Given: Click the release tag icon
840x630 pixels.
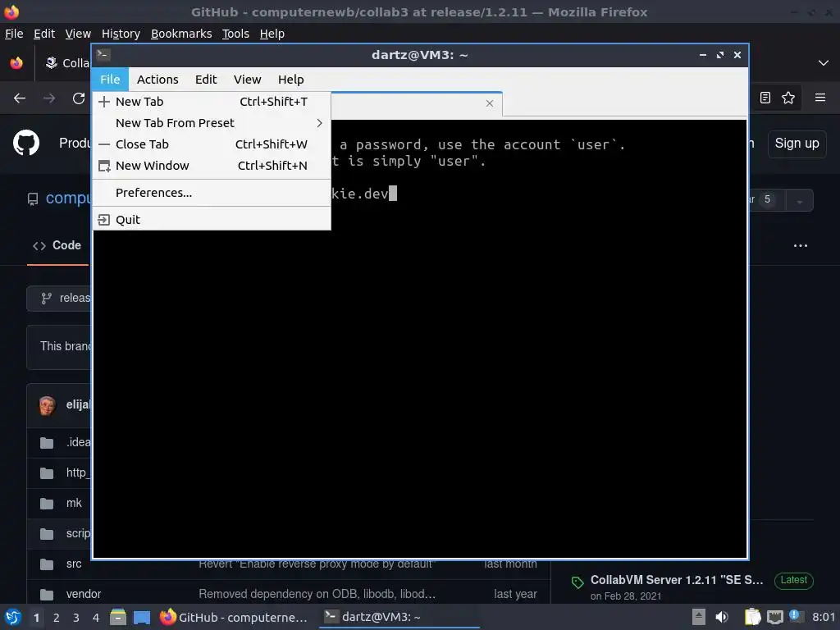Looking at the screenshot, I should 577,583.
